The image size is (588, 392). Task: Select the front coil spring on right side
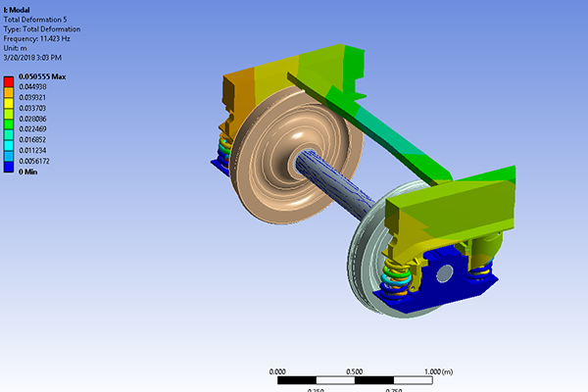click(396, 277)
